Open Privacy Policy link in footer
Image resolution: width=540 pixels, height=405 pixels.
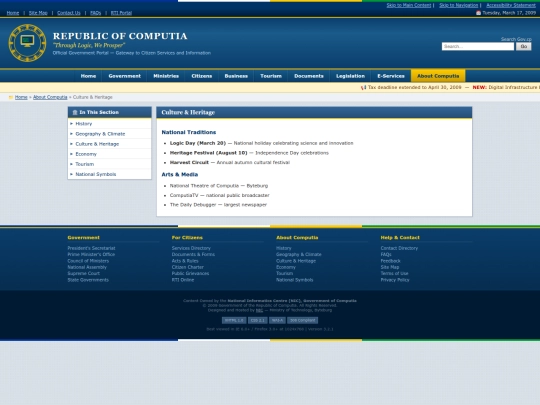click(395, 280)
